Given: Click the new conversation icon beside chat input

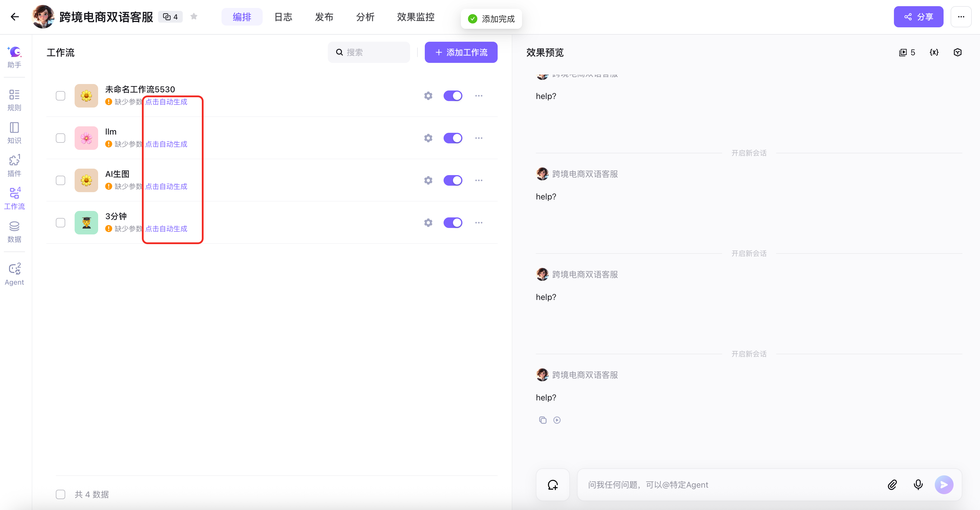Looking at the screenshot, I should pos(552,484).
